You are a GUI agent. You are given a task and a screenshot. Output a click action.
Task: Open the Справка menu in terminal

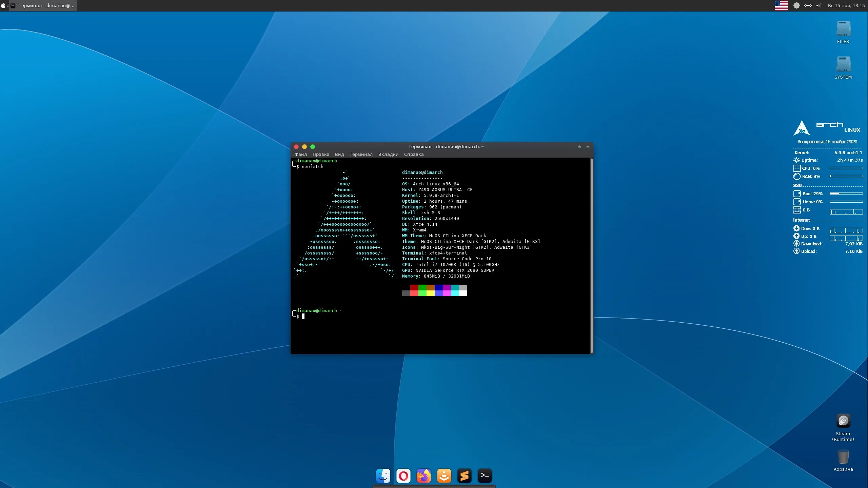click(414, 154)
